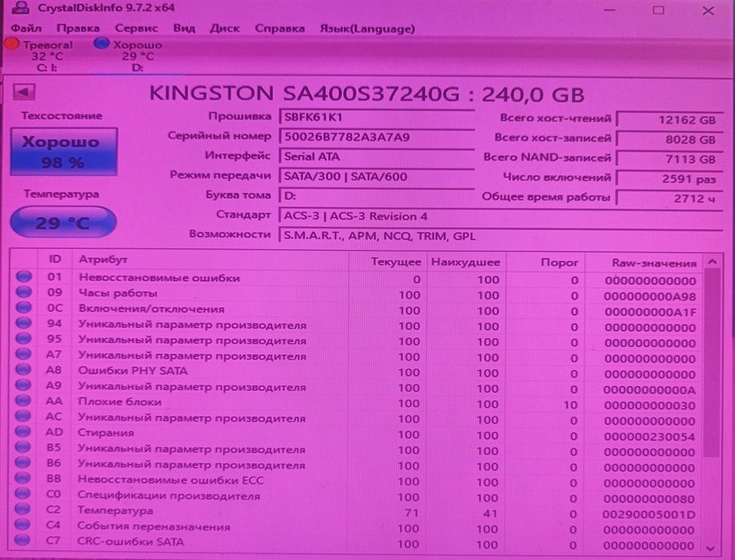Click status dot for 09 Часы работы
The height and width of the screenshot is (560, 735).
click(24, 292)
